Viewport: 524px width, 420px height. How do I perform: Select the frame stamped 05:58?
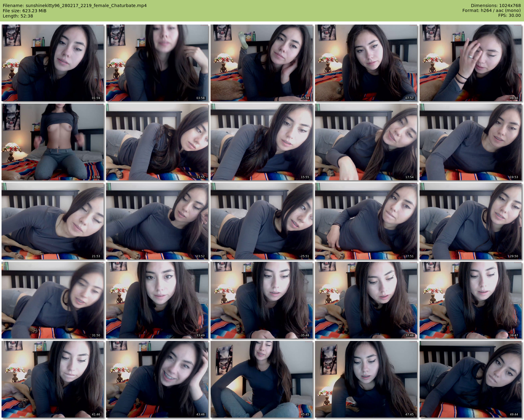pos(262,63)
